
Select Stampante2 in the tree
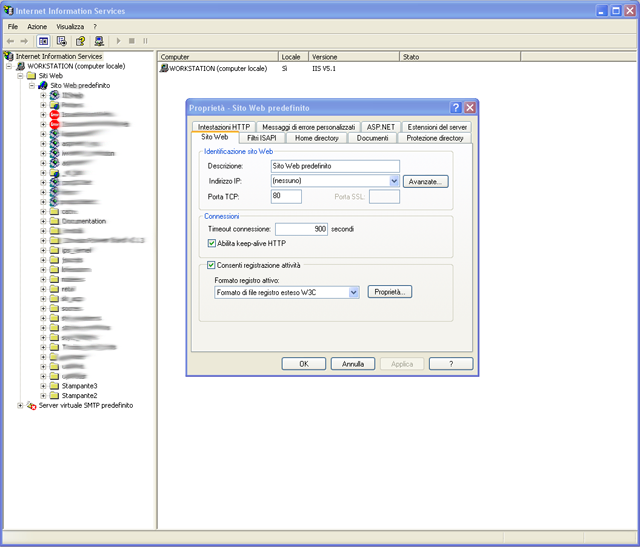(x=79, y=396)
